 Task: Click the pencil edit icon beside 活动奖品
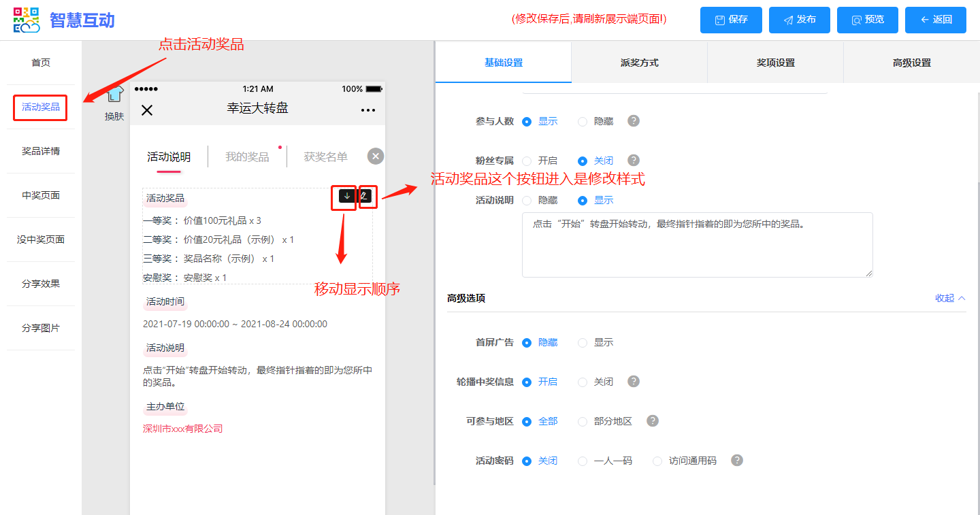click(x=365, y=196)
